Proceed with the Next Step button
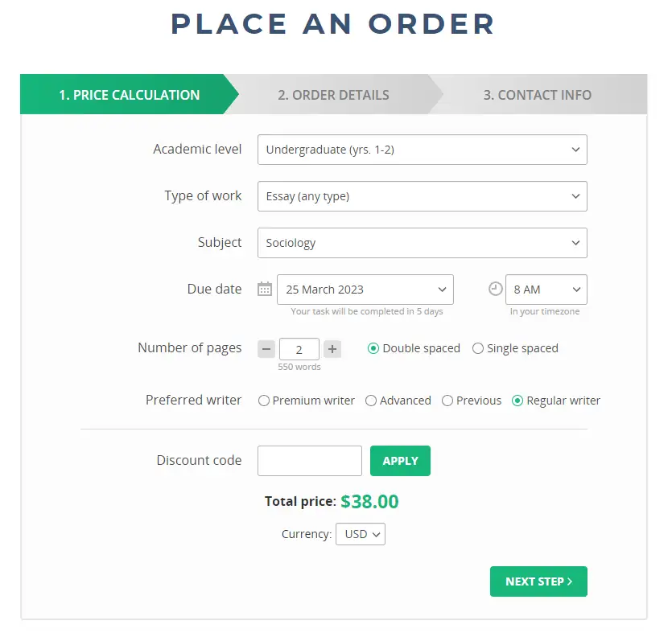672x641 pixels. pos(538,581)
